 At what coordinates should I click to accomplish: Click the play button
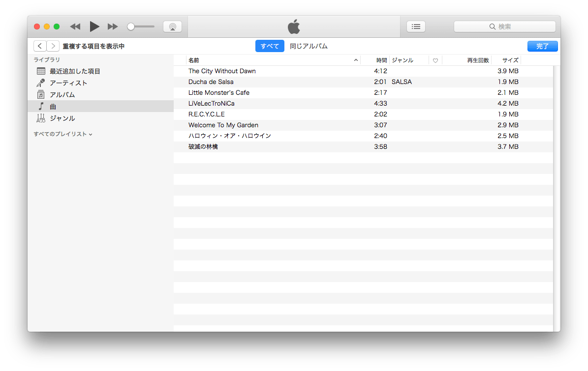[94, 27]
